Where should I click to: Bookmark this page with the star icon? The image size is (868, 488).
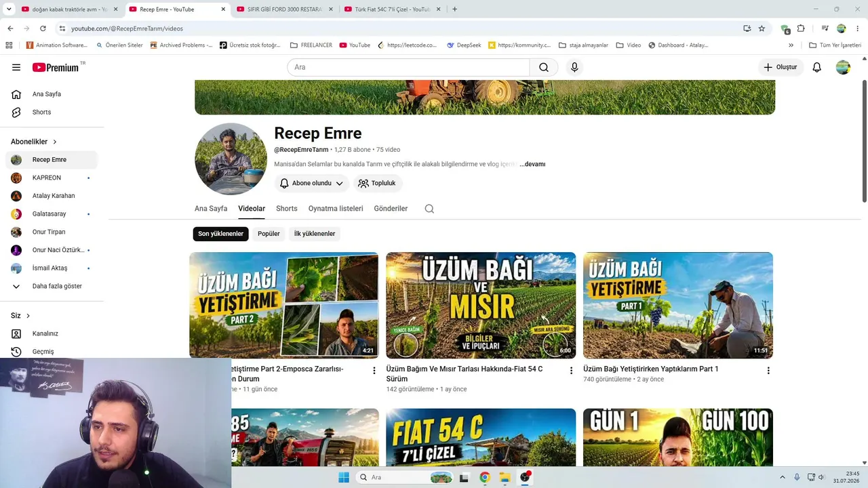[762, 28]
